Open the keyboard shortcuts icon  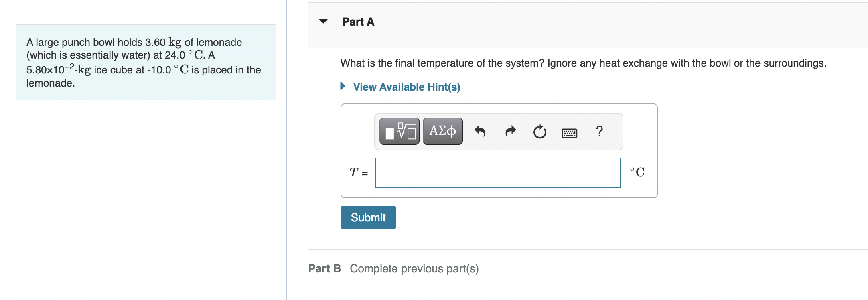(x=570, y=132)
